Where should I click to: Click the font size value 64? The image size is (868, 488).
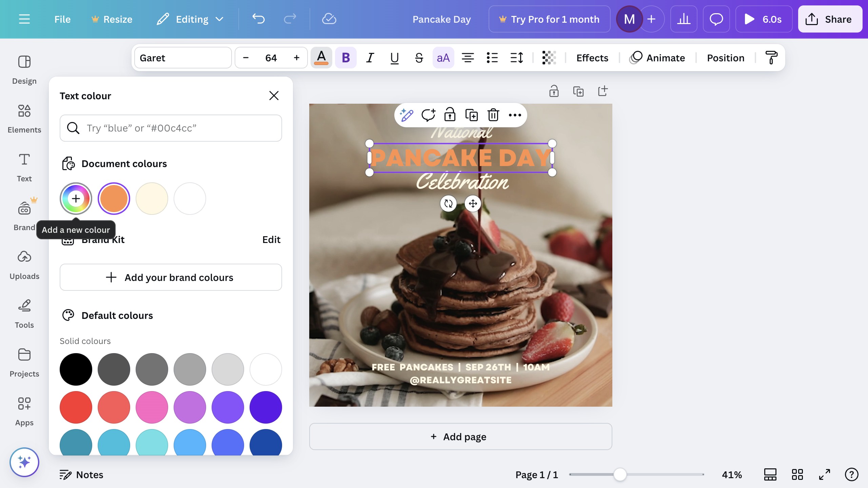pos(271,58)
